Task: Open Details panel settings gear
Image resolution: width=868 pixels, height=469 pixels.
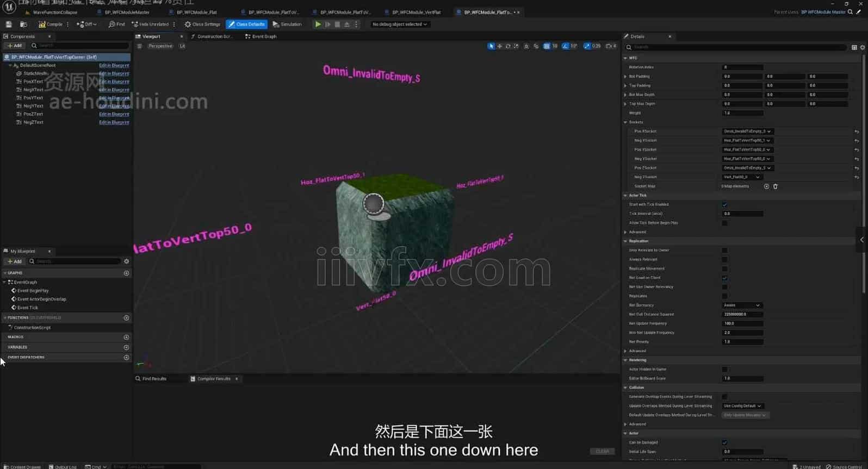Action: [x=863, y=47]
